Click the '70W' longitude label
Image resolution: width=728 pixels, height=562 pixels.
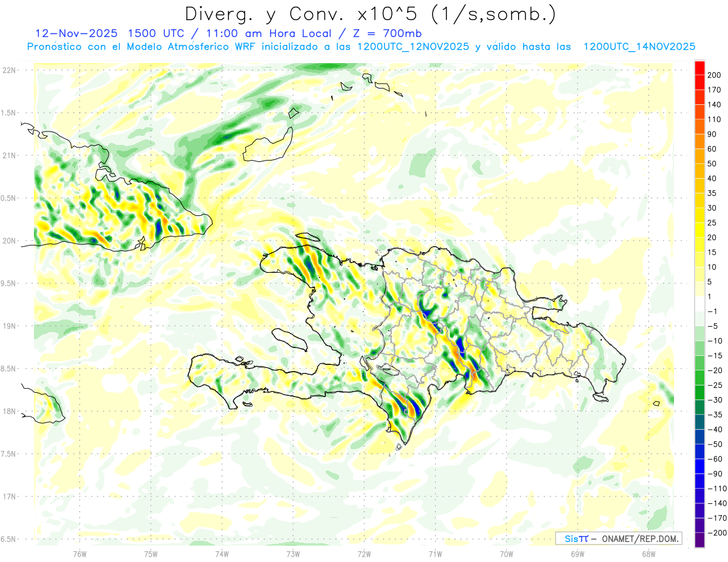click(x=507, y=554)
